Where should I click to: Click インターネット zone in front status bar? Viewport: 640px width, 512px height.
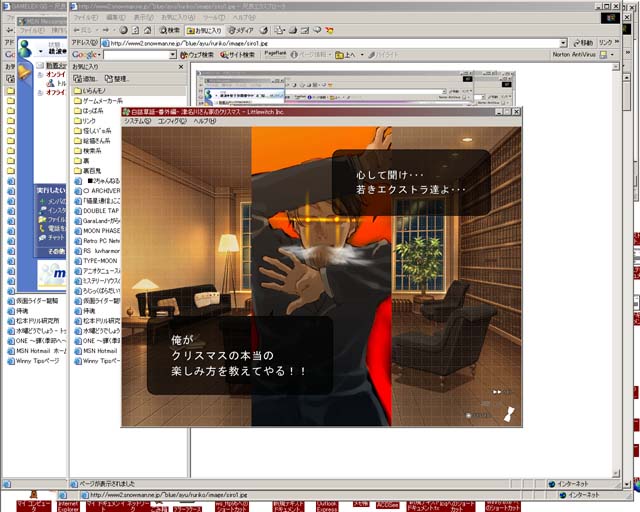tap(568, 484)
